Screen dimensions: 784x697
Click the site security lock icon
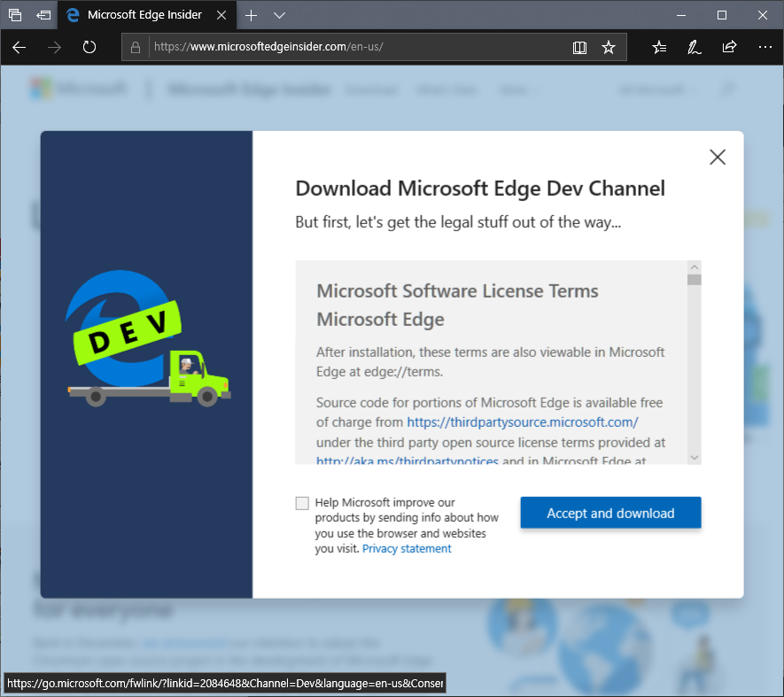(135, 48)
